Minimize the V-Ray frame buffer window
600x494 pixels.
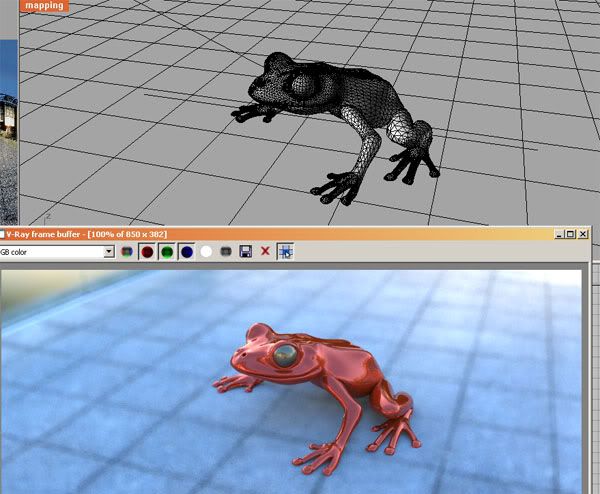557,234
